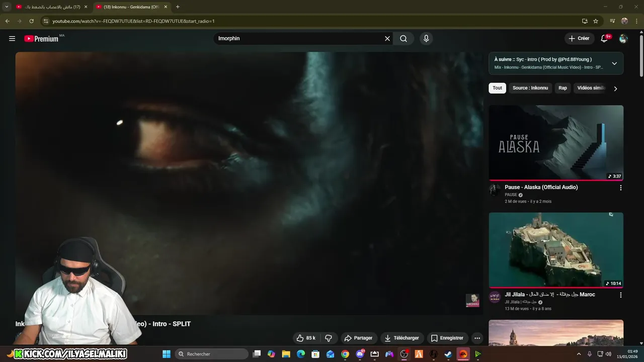Open Jil Jilala Maroc video title
644x362 pixels.
click(550, 295)
